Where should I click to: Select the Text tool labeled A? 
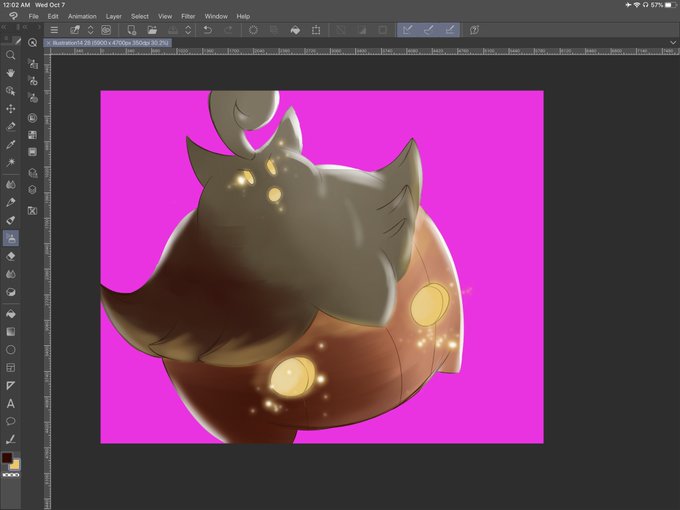(11, 404)
